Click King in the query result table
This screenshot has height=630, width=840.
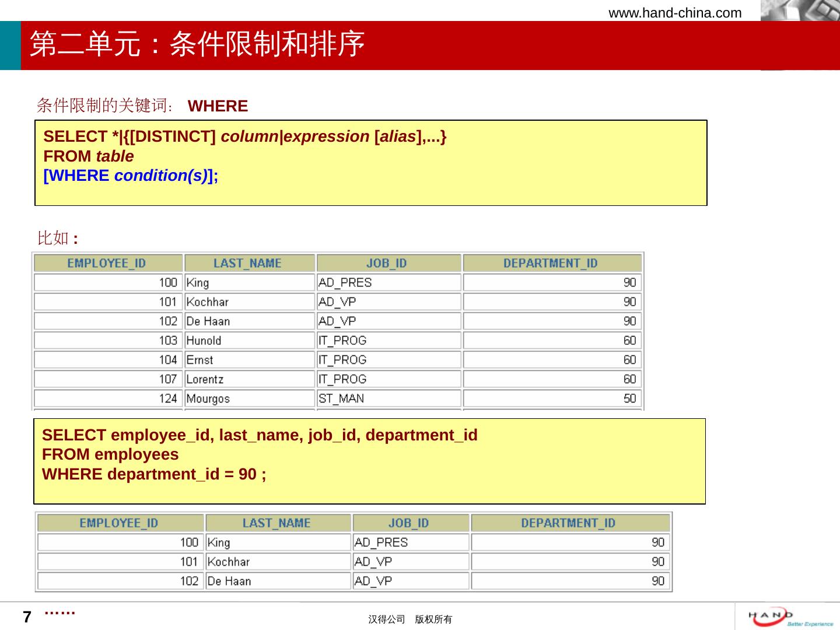[x=278, y=542]
